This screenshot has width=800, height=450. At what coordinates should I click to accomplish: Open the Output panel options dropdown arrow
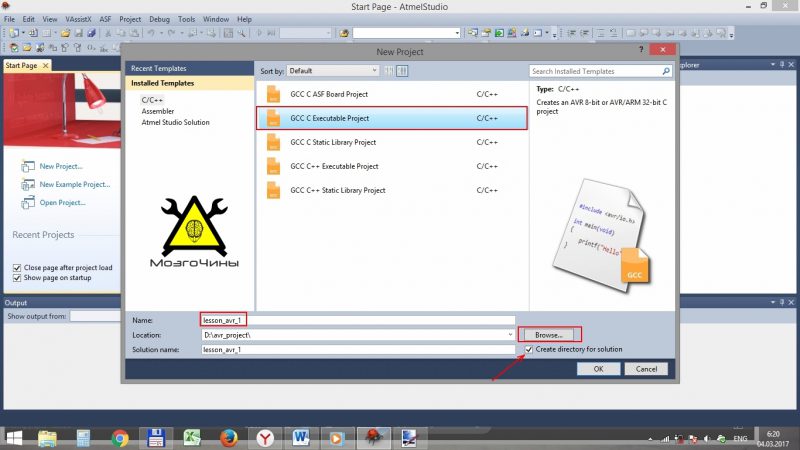click(773, 302)
